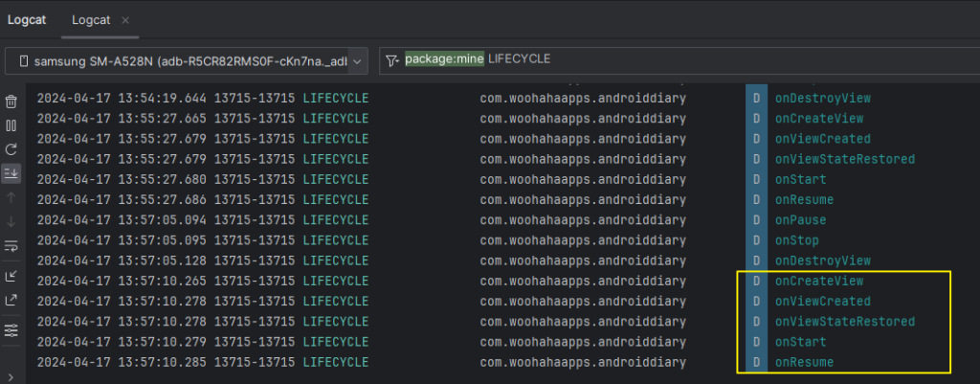Click timestamp 2024-04-17 13:57:10.285
The image size is (980, 384).
pos(122,362)
